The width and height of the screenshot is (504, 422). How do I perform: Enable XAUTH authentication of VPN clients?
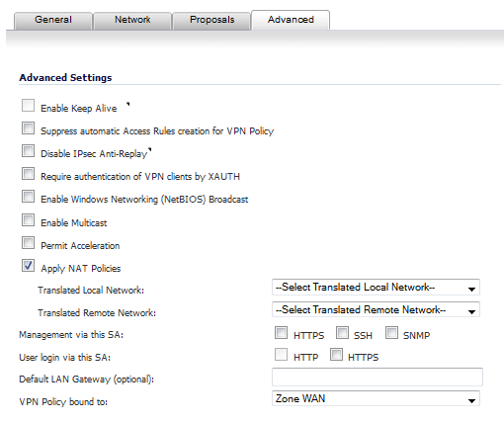pos(28,174)
